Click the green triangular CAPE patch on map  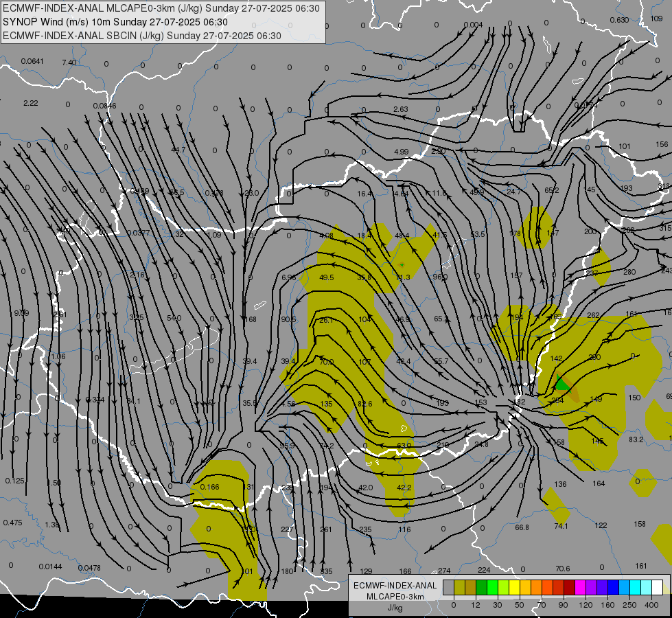[x=561, y=384]
